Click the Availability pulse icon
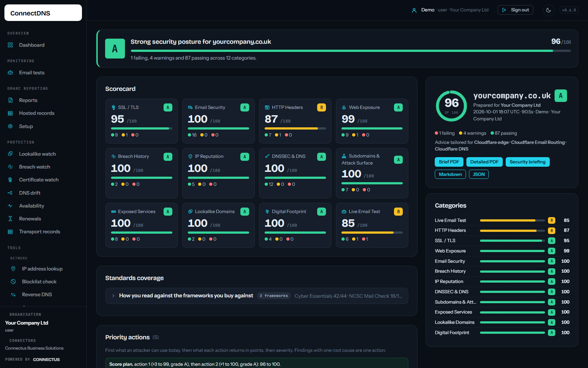The width and height of the screenshot is (588, 368). (x=10, y=206)
